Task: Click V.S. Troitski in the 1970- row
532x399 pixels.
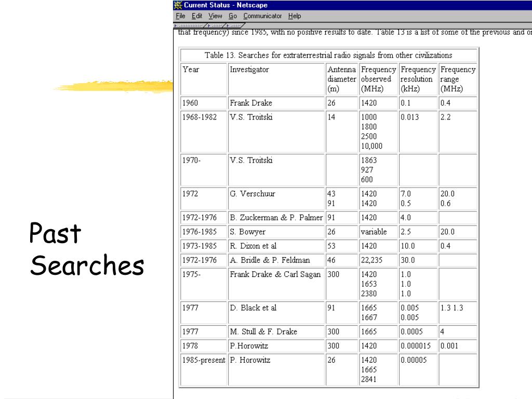Action: (x=251, y=160)
